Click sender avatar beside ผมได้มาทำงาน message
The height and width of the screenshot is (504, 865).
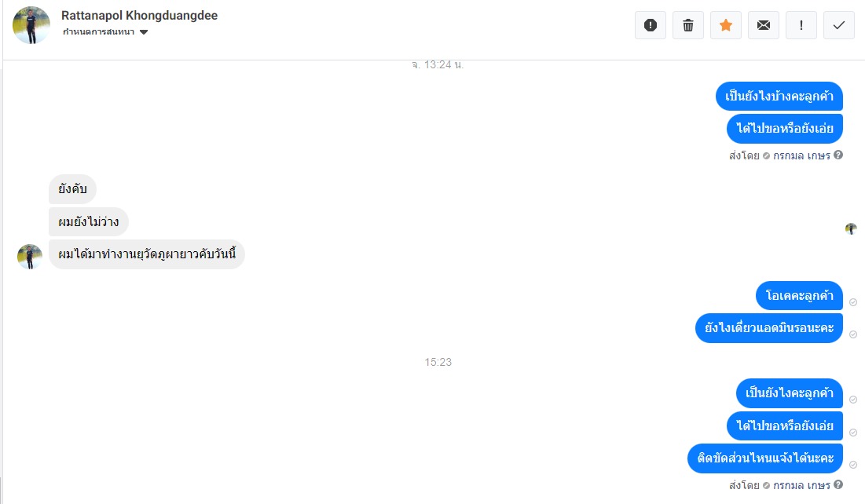(30, 257)
